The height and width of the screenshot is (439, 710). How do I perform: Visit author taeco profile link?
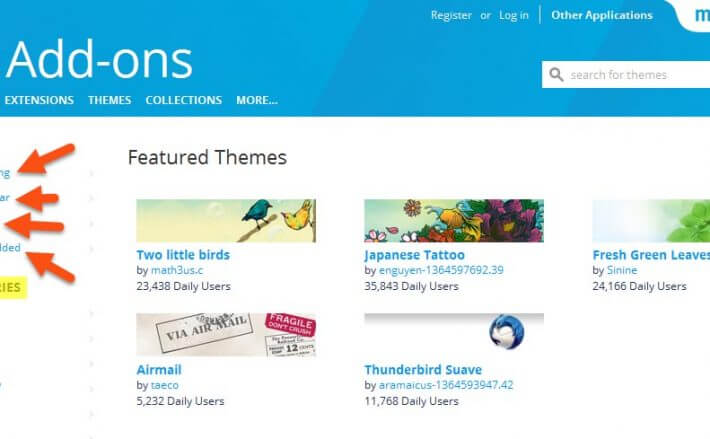coord(164,385)
